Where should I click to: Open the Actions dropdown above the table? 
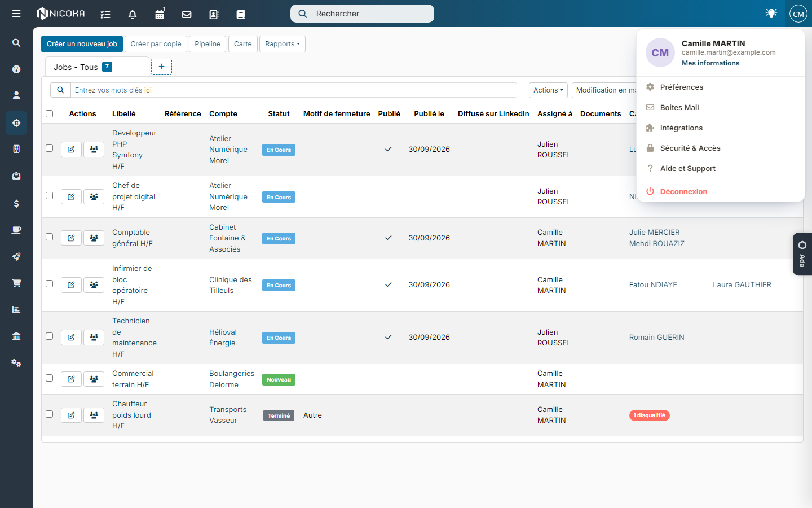coord(548,90)
